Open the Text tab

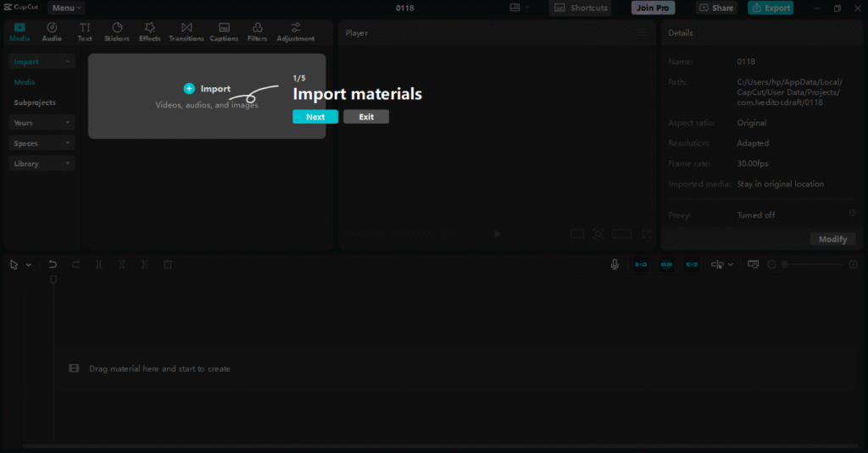click(85, 32)
